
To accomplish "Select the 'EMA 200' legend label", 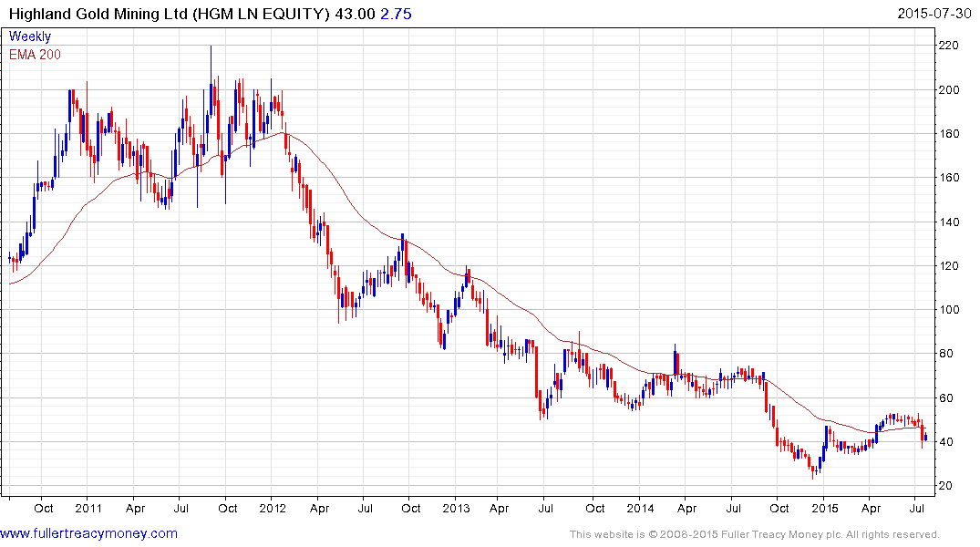I will (35, 55).
